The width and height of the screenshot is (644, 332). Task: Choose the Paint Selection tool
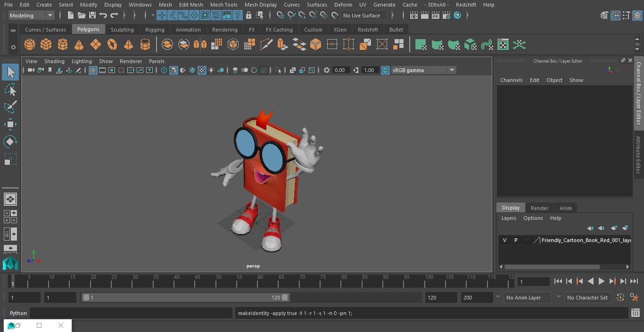(x=10, y=107)
